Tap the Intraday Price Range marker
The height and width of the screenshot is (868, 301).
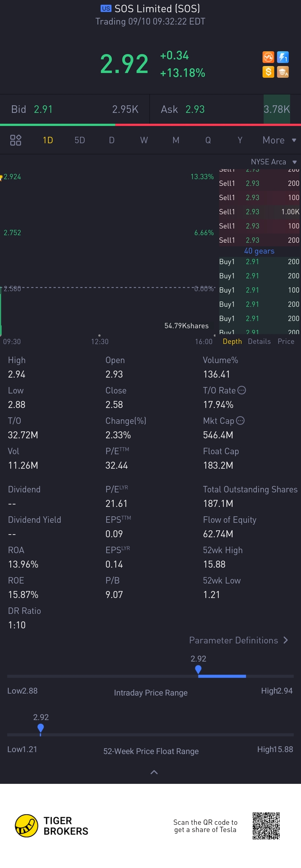pos(198,669)
